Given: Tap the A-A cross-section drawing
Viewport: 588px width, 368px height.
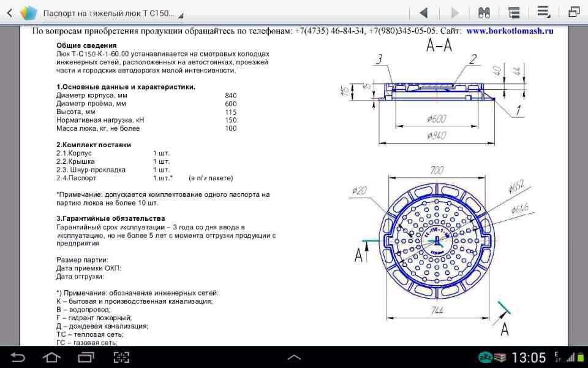Looking at the screenshot, I should coord(437,92).
